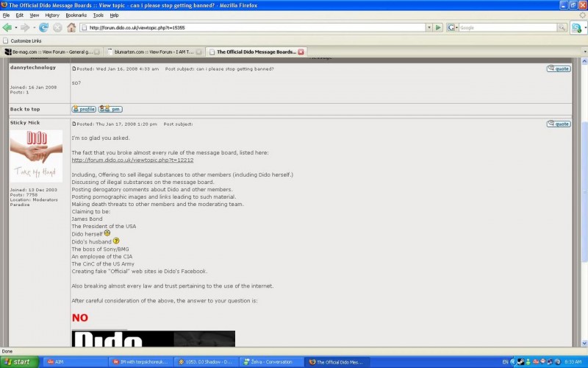This screenshot has height=368, width=588.
Task: Click 'Back to top' link
Action: (25, 109)
